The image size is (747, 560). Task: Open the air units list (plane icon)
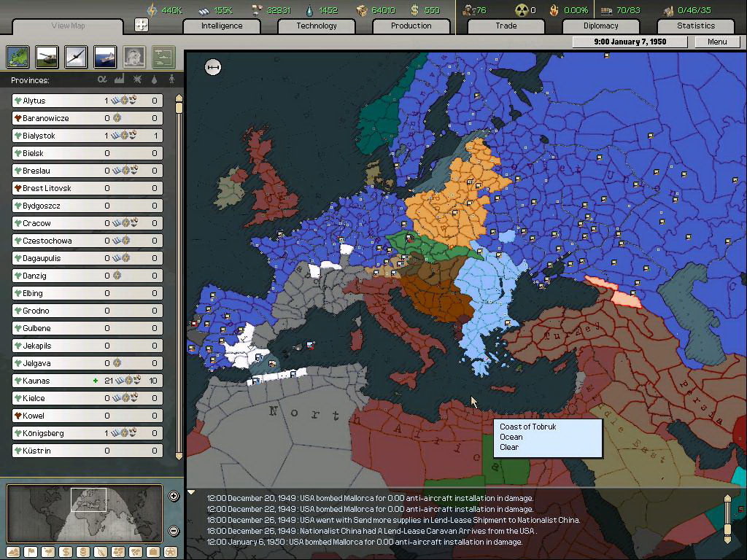tap(76, 57)
